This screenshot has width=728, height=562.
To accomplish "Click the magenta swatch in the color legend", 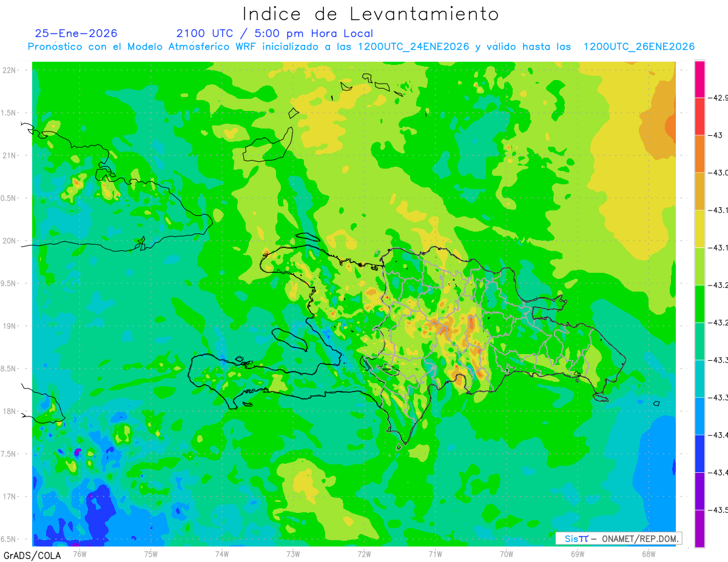I will pyautogui.click(x=699, y=79).
